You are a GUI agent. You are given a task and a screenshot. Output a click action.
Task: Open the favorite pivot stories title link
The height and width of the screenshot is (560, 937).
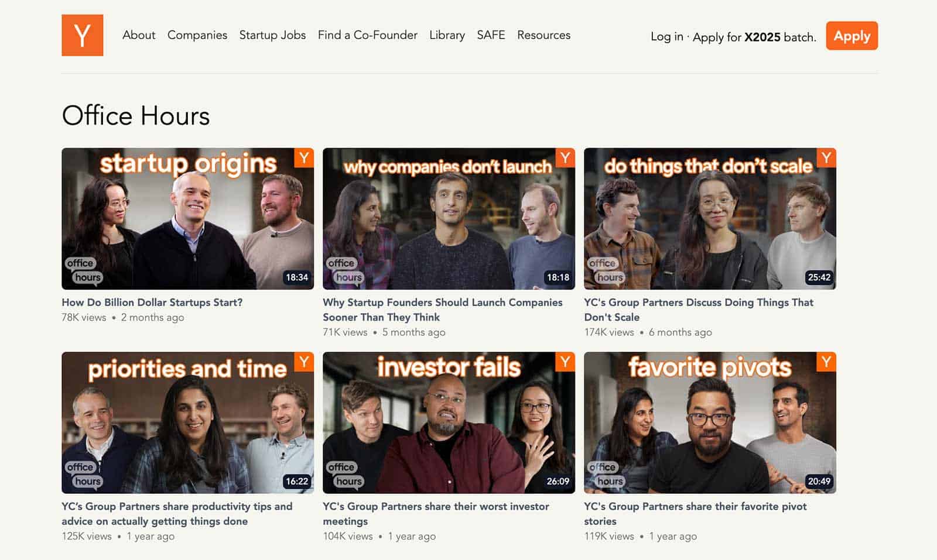coord(695,514)
